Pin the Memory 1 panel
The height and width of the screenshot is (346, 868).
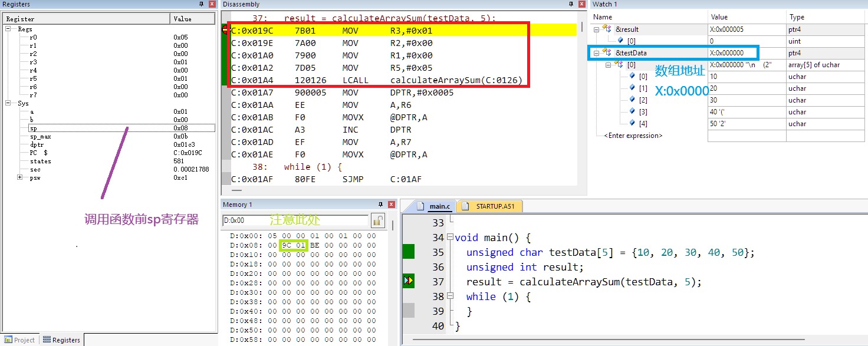coord(382,205)
